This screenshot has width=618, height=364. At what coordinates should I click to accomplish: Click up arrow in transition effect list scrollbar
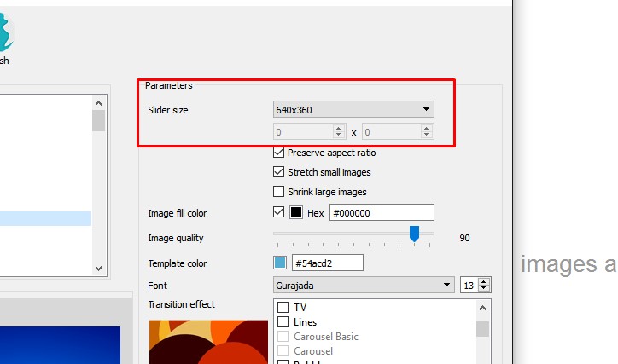click(483, 308)
